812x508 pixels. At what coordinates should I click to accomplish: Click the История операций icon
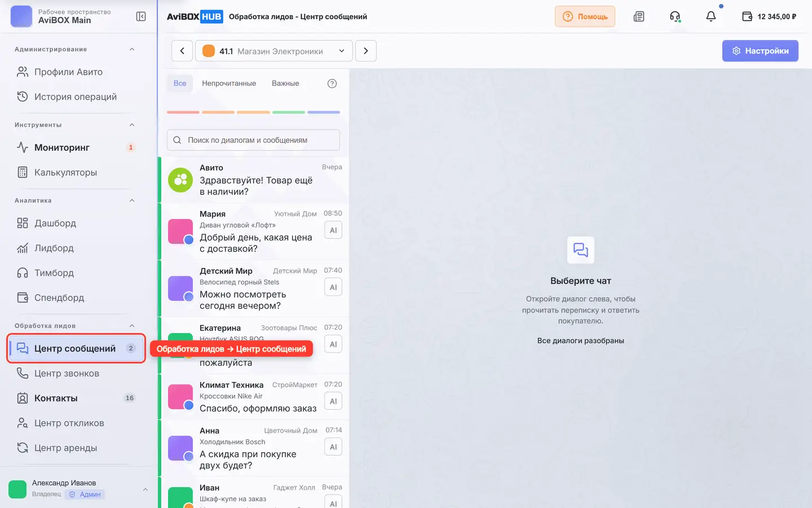(23, 97)
